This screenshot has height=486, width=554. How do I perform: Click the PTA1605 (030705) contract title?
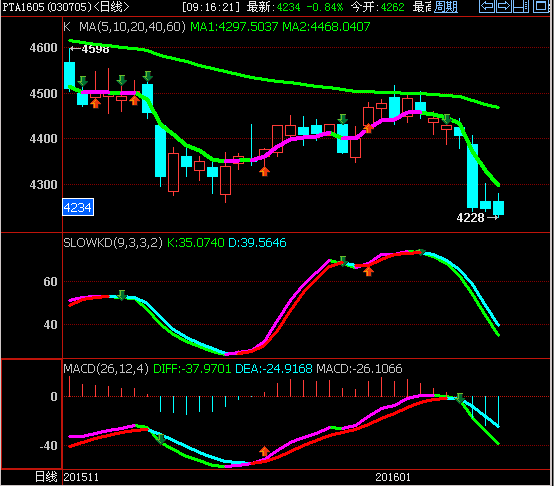(47, 7)
